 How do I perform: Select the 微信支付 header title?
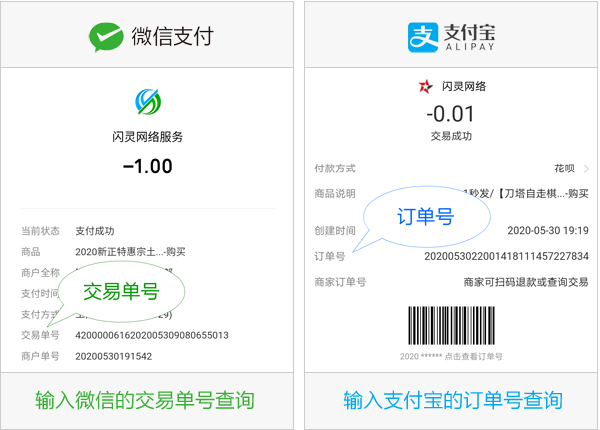coord(173,37)
